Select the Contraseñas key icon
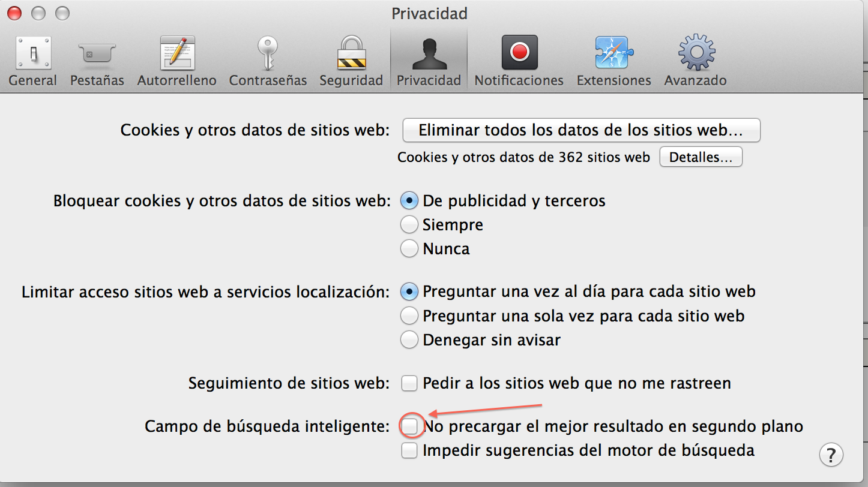Image resolution: width=868 pixels, height=487 pixels. (x=267, y=57)
